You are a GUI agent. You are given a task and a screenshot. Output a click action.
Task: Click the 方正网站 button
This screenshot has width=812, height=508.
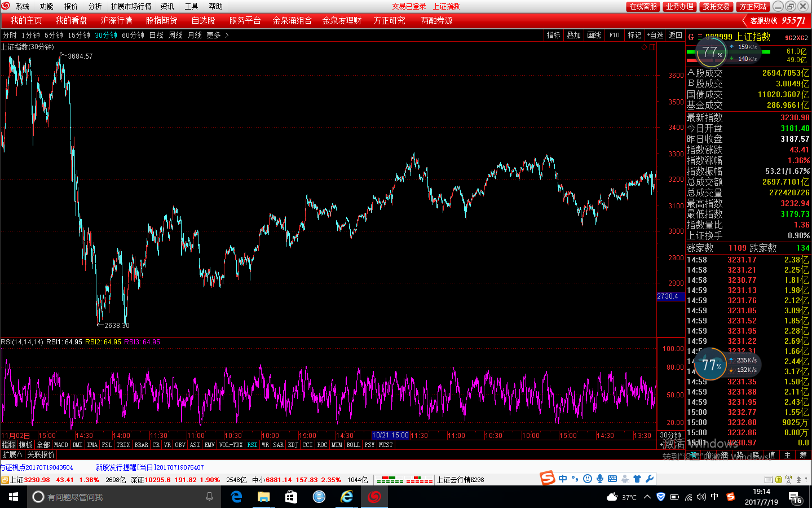coord(753,6)
